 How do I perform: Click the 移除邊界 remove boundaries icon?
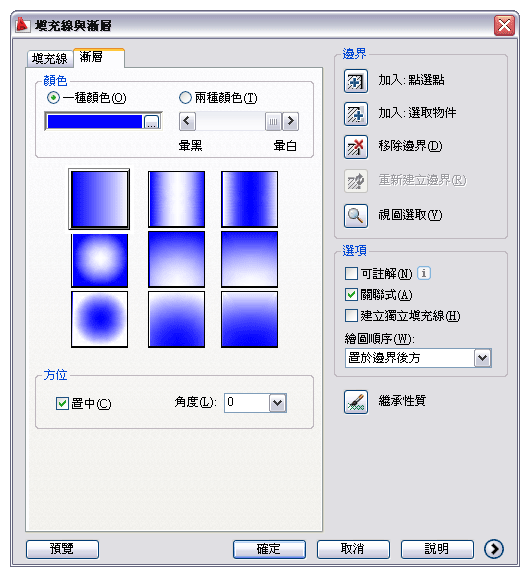[356, 147]
